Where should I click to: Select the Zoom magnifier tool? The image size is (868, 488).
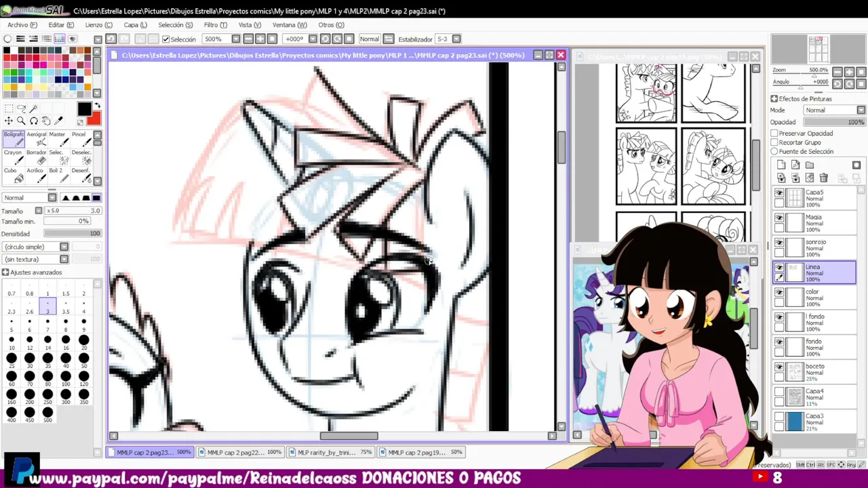pos(21,121)
